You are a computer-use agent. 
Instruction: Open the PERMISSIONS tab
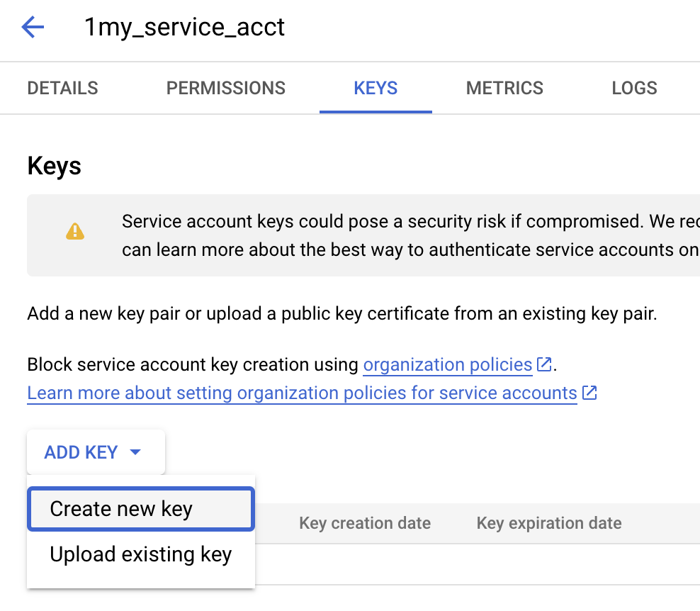(226, 88)
